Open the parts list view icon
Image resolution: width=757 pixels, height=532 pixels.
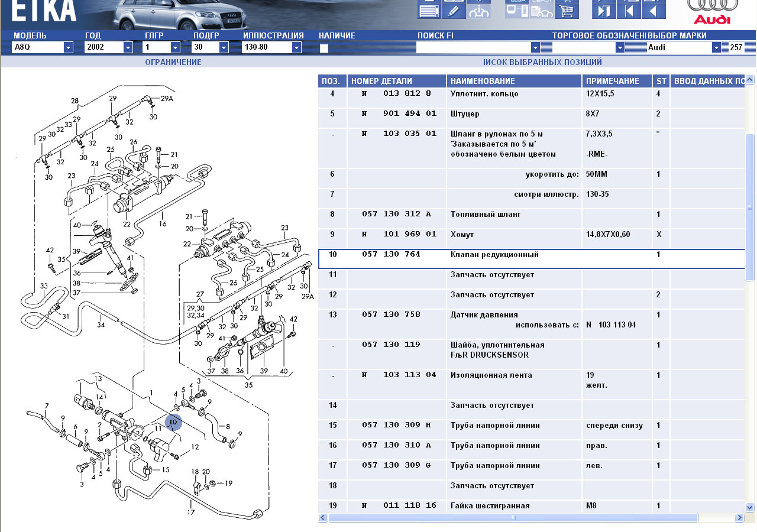pyautogui.click(x=429, y=11)
